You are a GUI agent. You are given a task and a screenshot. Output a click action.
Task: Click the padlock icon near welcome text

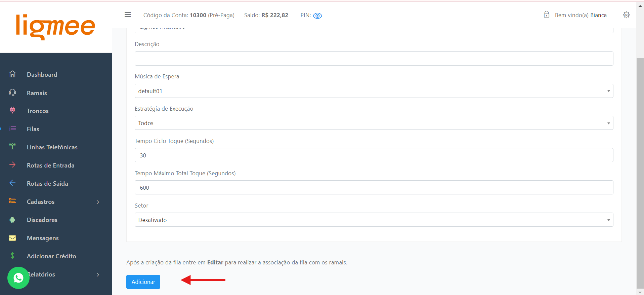click(547, 14)
